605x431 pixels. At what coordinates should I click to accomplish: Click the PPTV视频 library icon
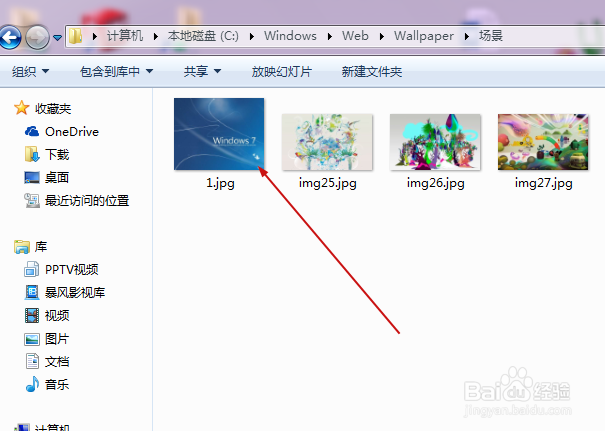coord(32,269)
